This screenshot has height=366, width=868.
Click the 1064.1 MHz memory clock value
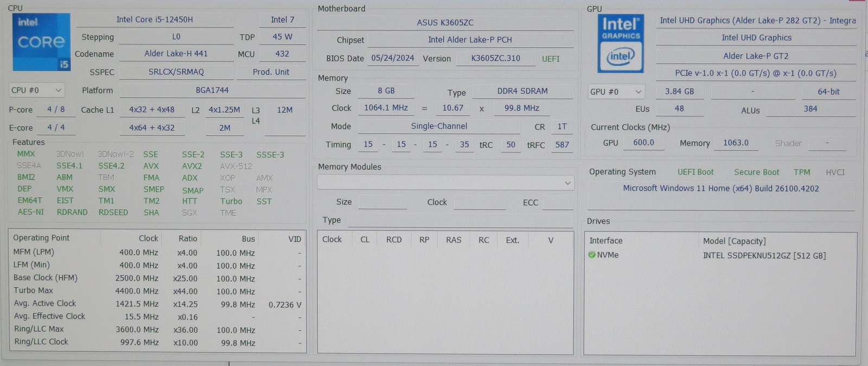coord(386,108)
